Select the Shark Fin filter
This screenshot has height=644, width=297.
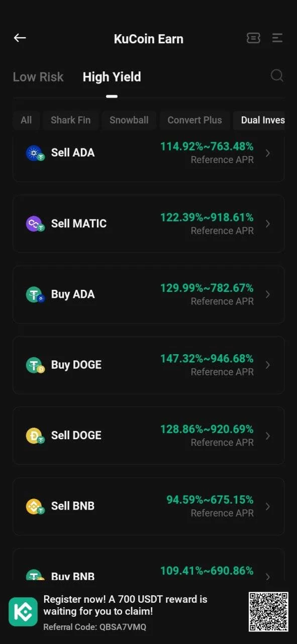click(71, 120)
